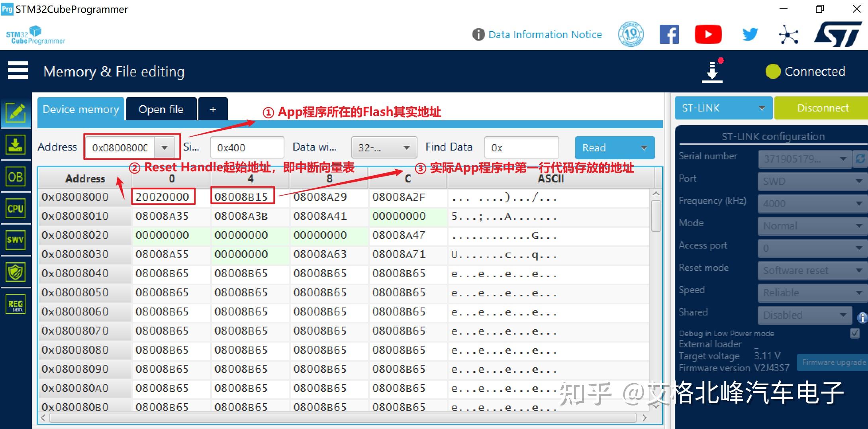Switch to the Open file tab

coord(161,109)
